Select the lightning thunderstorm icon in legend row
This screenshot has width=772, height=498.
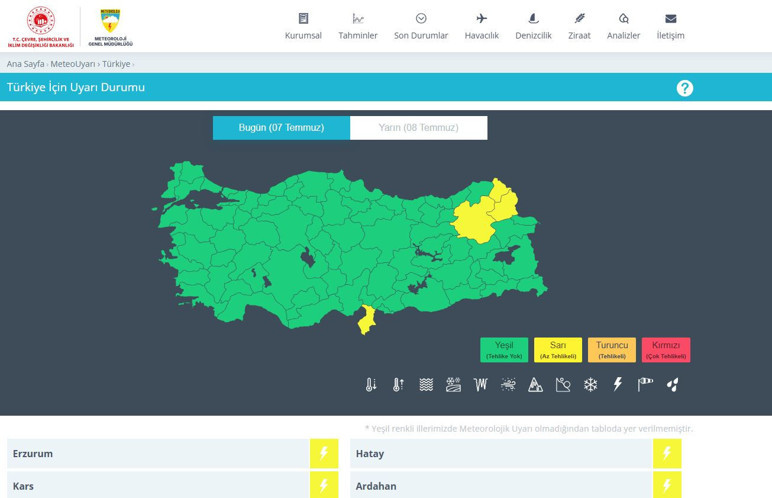[x=617, y=384]
